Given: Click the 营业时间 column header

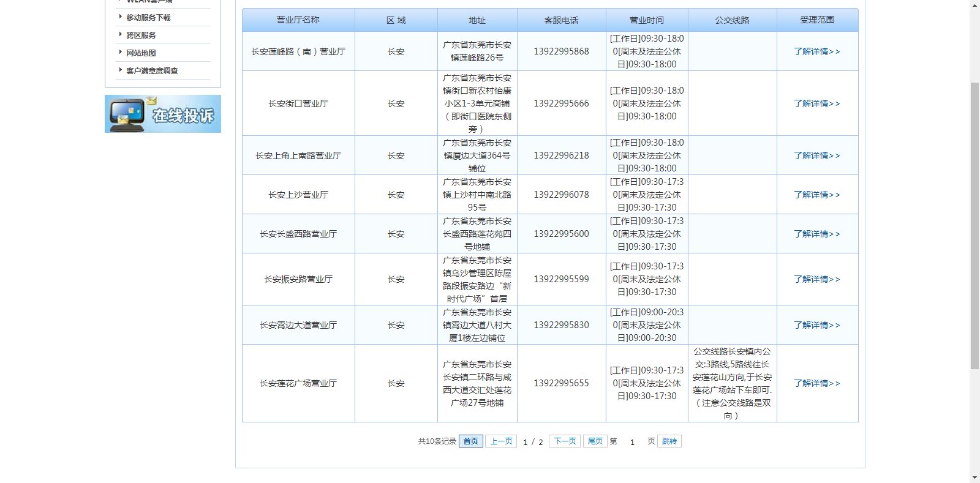Looking at the screenshot, I should (647, 20).
